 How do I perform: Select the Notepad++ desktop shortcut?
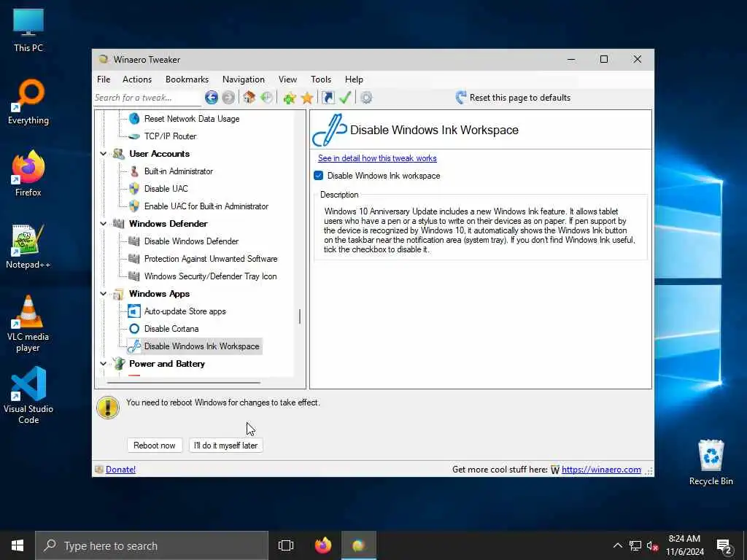[x=28, y=246]
